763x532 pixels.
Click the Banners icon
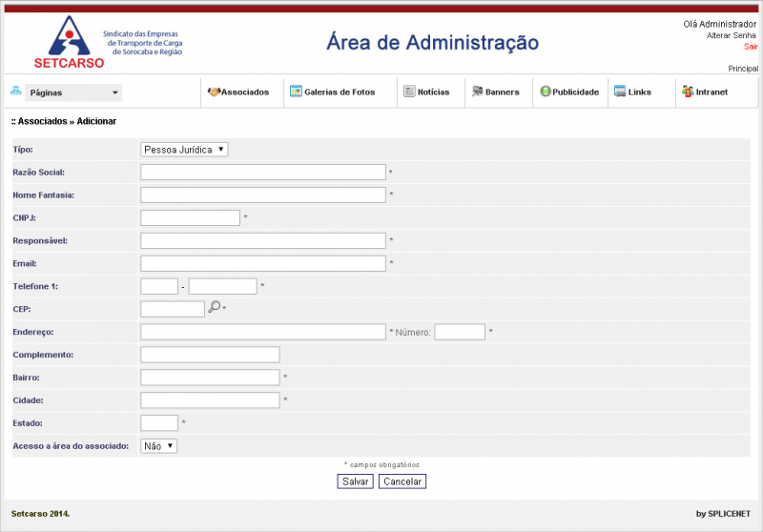pyautogui.click(x=478, y=91)
